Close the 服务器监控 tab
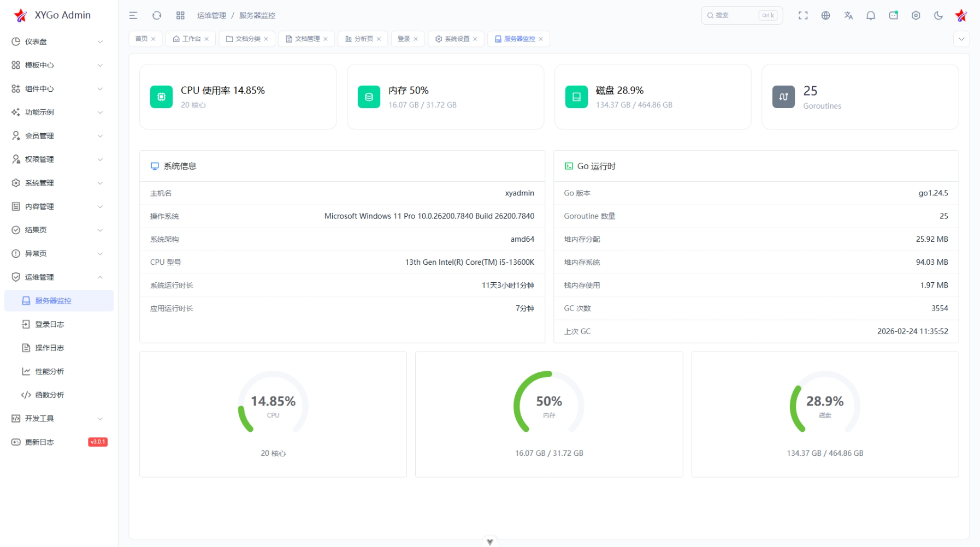 pyautogui.click(x=541, y=39)
